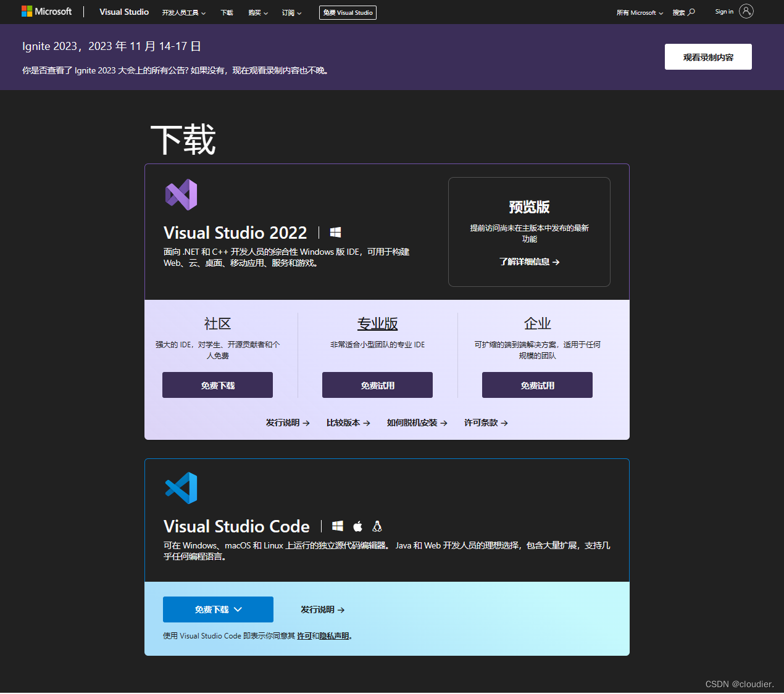The image size is (784, 694).
Task: Click the Microsoft logo
Action: coord(46,12)
